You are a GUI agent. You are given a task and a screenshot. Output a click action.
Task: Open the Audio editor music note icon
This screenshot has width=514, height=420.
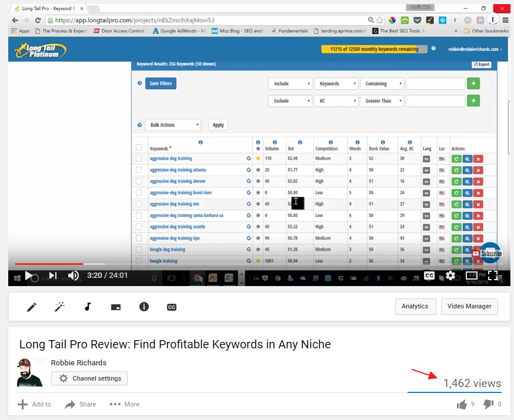click(x=87, y=307)
